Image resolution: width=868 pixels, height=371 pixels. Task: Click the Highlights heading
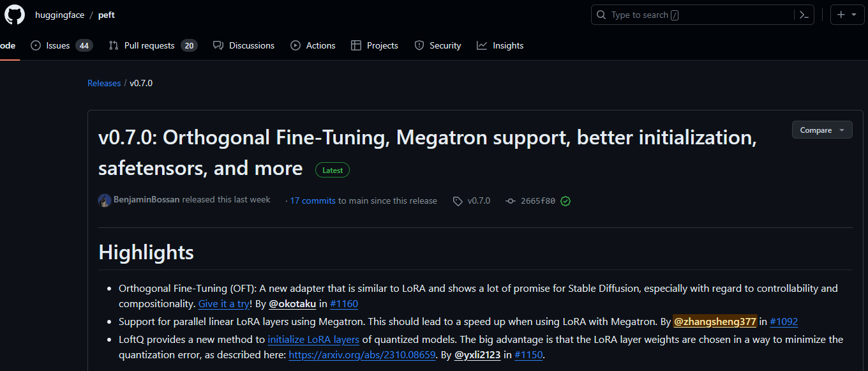pos(146,252)
